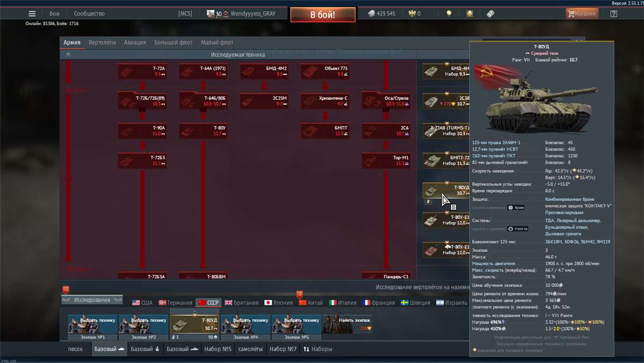Select the БМД-4М2 vehicle in tree
Viewport: 644px width, 363px height.
264,71
